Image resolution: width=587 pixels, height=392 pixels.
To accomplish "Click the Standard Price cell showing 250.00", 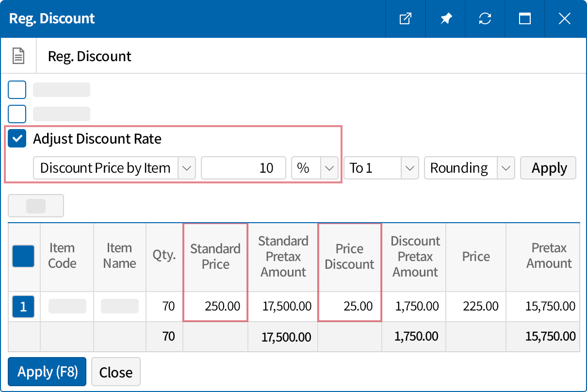I will (215, 306).
